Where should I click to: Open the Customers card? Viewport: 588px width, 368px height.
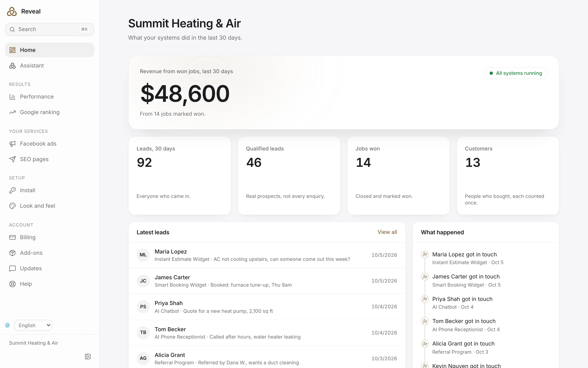tap(508, 176)
